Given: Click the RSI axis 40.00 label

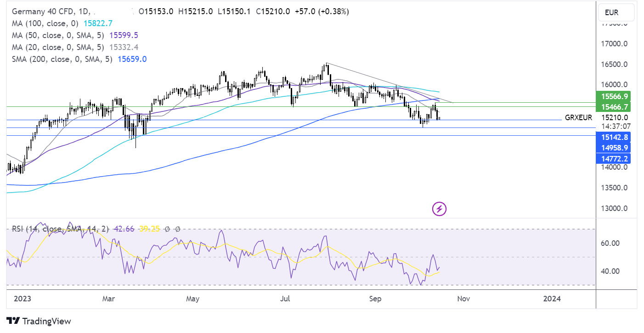Looking at the screenshot, I should point(611,271).
